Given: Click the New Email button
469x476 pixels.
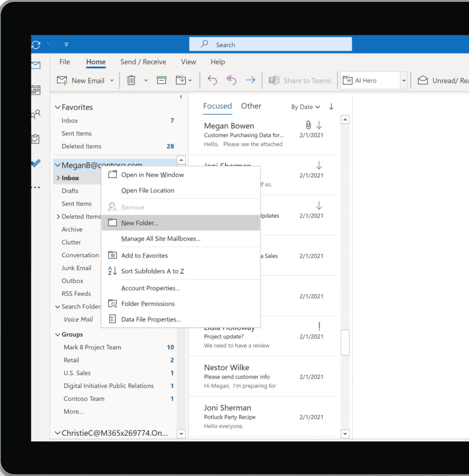Looking at the screenshot, I should [x=81, y=80].
